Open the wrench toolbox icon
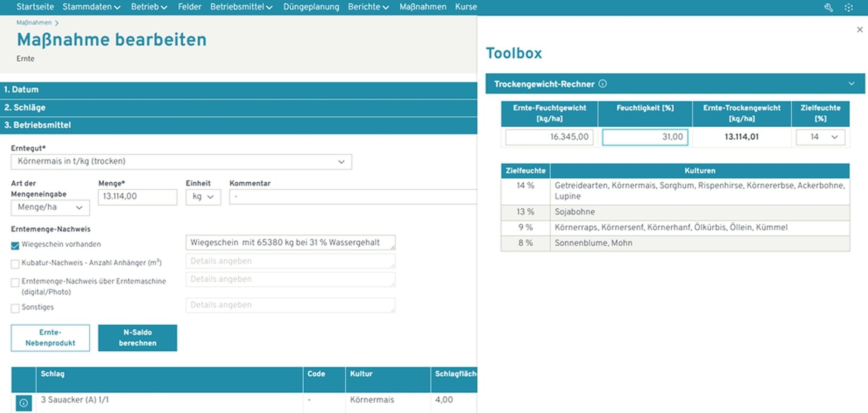Screen dimensions: 868x413 (828, 7)
